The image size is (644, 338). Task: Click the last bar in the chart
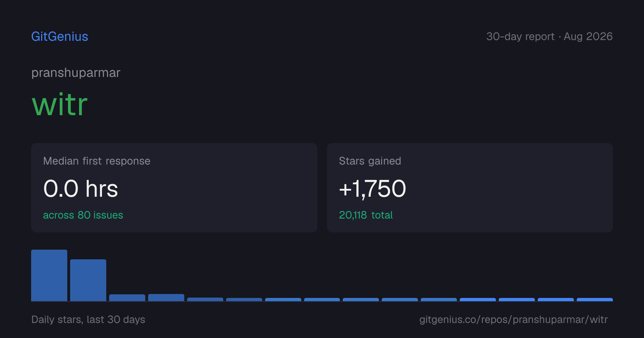(595, 299)
